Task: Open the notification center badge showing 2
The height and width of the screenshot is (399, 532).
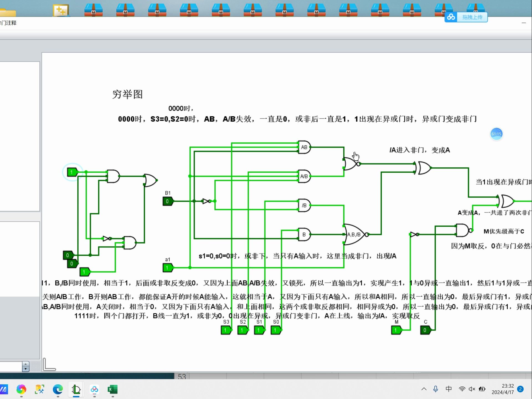Action: (x=520, y=389)
